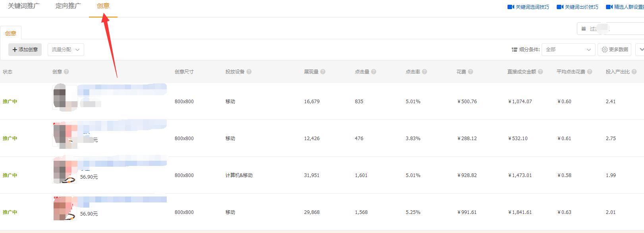The image size is (644, 233).
Task: Open the help icon next to 展现量 header
Action: (x=323, y=71)
